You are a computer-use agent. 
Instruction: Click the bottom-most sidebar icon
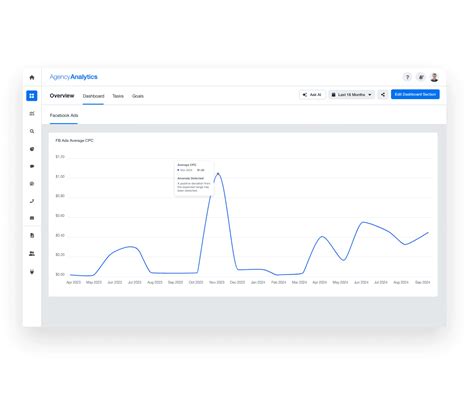pyautogui.click(x=32, y=272)
